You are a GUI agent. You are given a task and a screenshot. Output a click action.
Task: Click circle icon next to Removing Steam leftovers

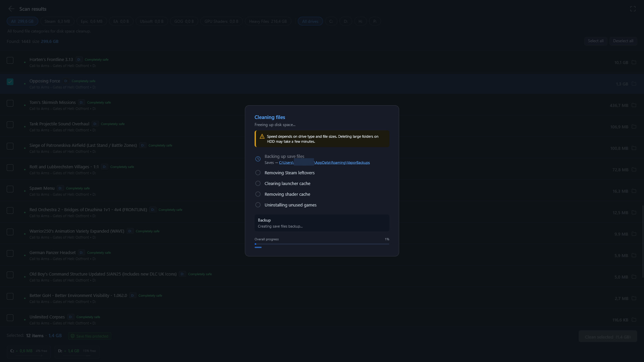tap(258, 173)
